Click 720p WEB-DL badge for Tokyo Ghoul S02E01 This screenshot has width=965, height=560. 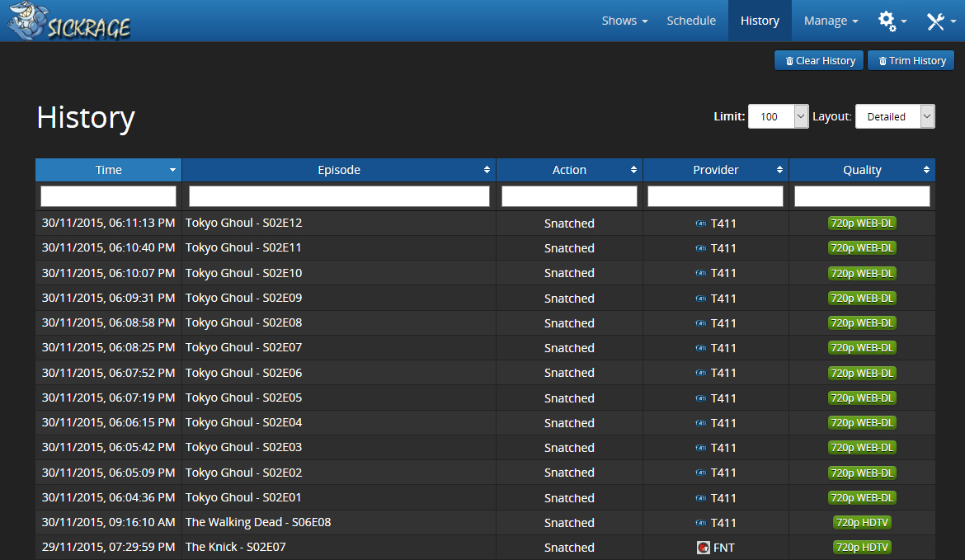point(862,498)
